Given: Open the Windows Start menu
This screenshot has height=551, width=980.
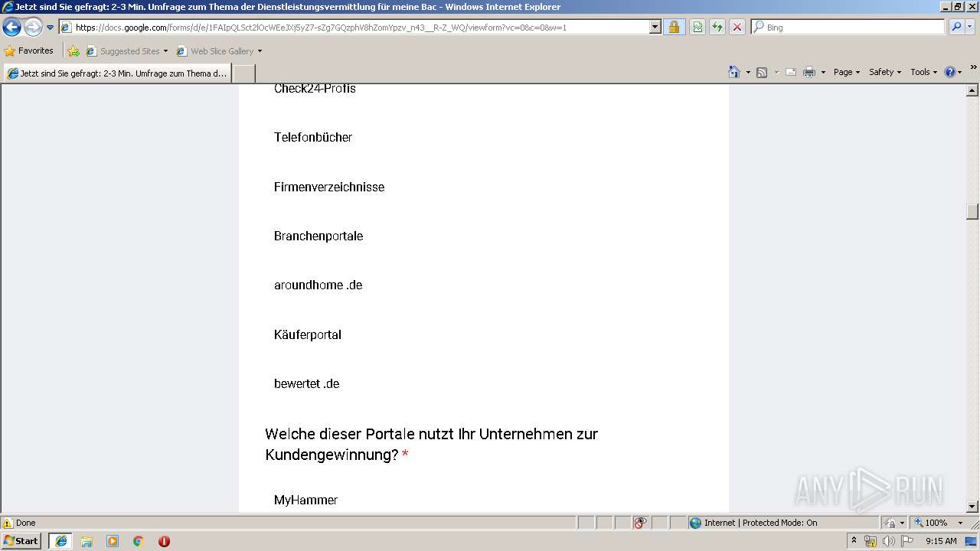Looking at the screenshot, I should click(x=21, y=541).
